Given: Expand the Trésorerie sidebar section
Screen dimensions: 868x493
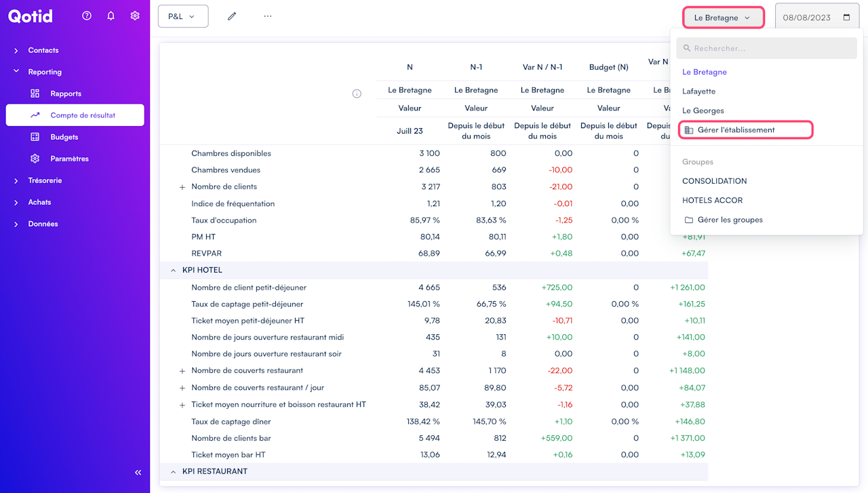Looking at the screenshot, I should pyautogui.click(x=45, y=180).
